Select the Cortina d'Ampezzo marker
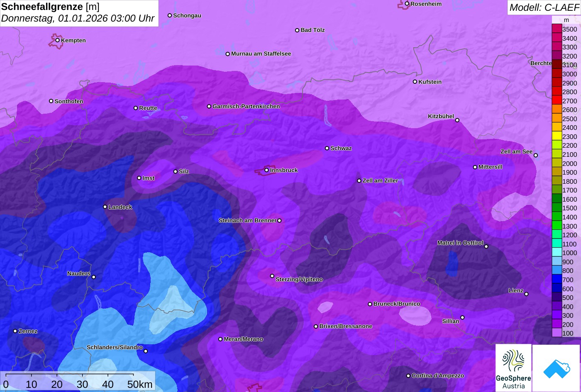Viewport: 581px width, 392px height. tap(408, 376)
